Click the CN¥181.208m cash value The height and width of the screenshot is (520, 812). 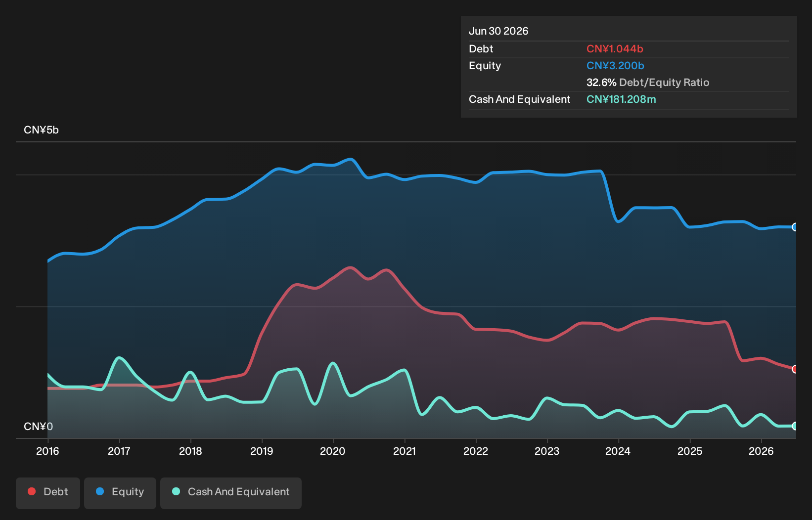(621, 99)
